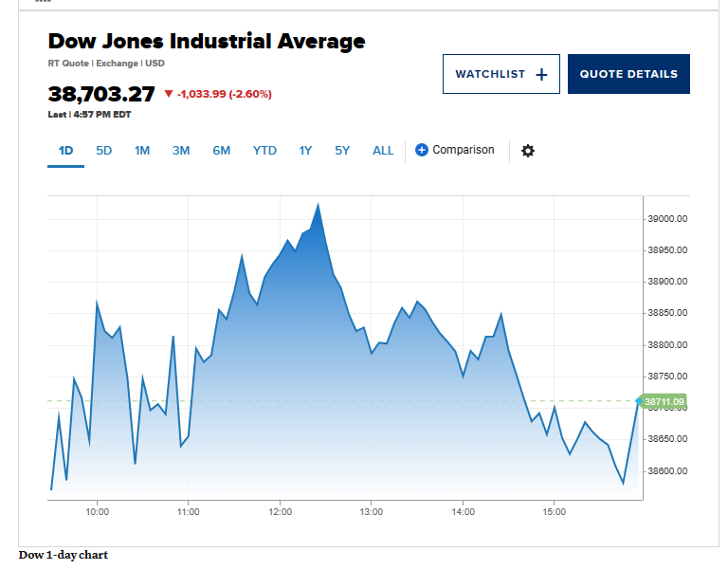Show the 1Y chart range
The image size is (728, 570).
pos(305,151)
